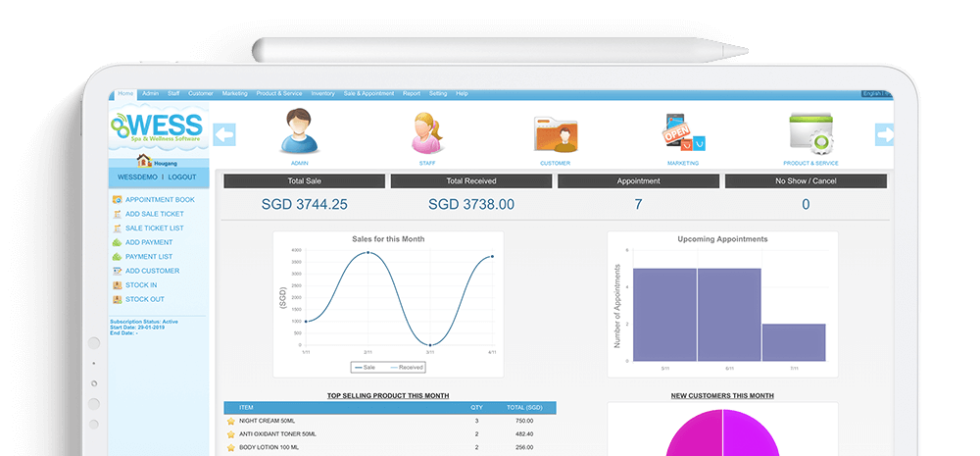The height and width of the screenshot is (456, 980).
Task: Click the icon beside Stock In
Action: point(117,285)
